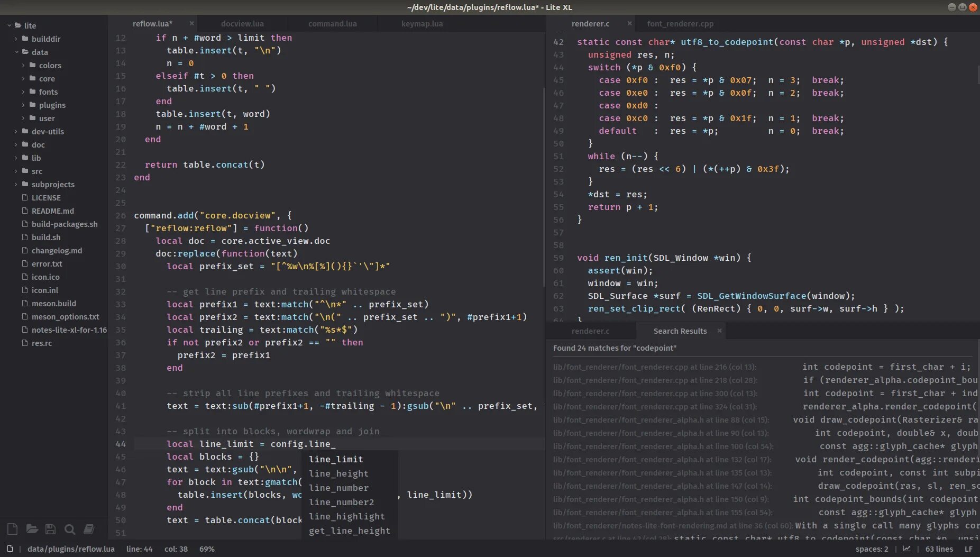
Task: Click the folder icon beside user
Action: point(32,118)
